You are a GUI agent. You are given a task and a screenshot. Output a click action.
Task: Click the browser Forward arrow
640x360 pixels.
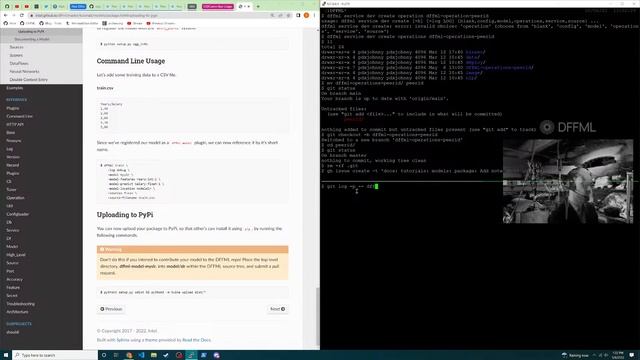click(x=13, y=15)
